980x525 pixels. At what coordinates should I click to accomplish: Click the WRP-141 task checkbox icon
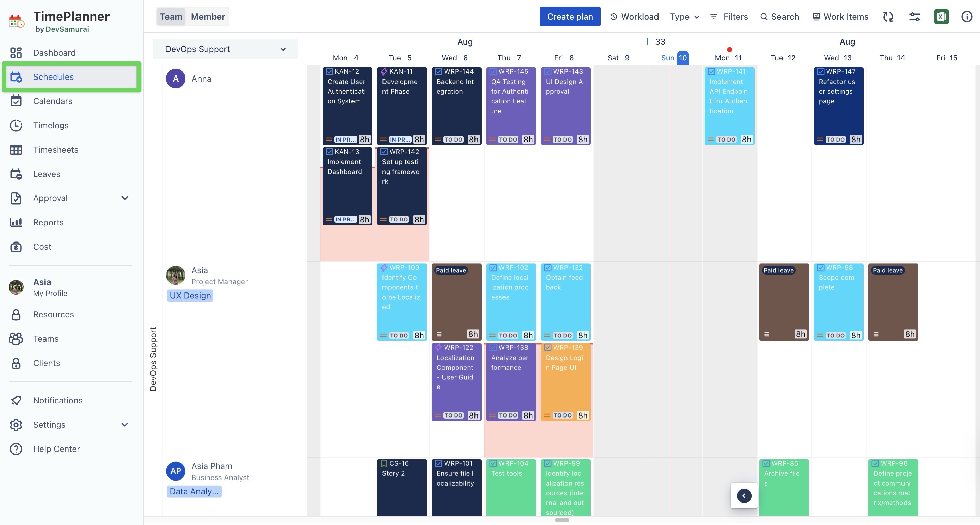pos(711,71)
